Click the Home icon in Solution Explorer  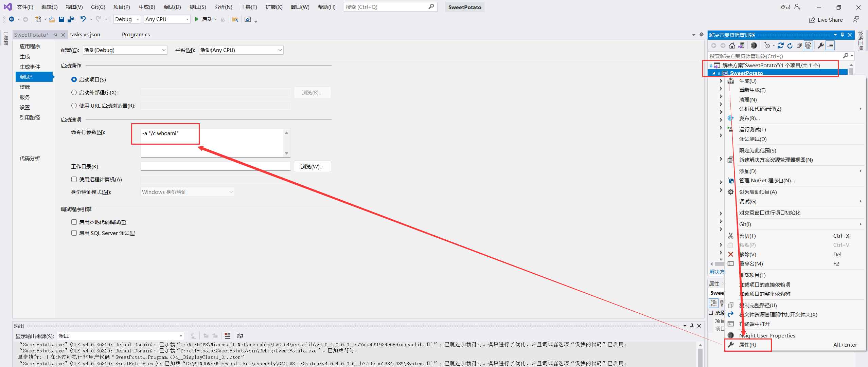[x=732, y=45]
